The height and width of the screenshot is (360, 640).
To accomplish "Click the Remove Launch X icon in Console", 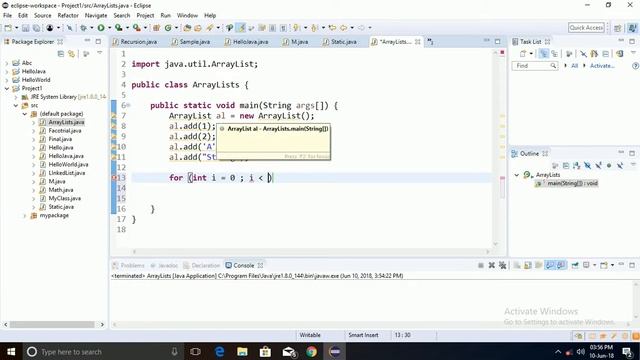I will point(492,265).
